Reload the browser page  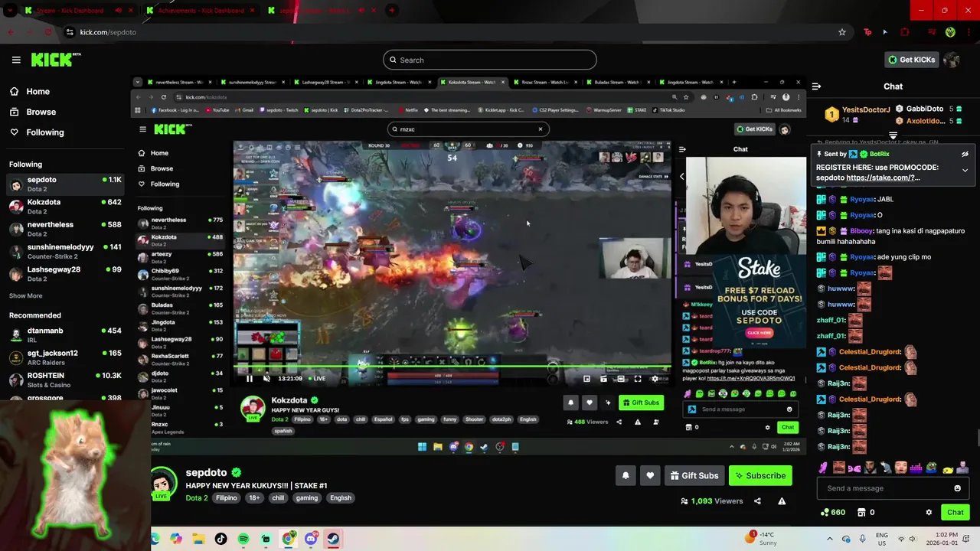pyautogui.click(x=47, y=32)
